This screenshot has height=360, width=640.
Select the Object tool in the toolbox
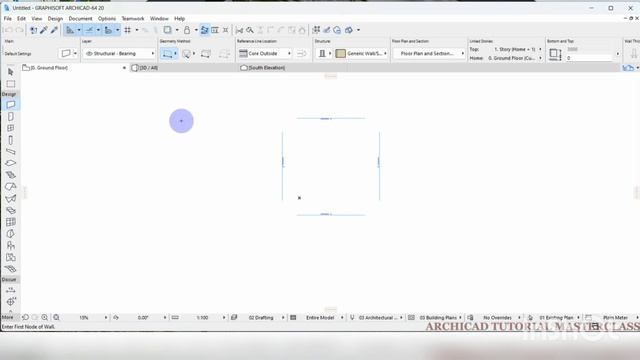pyautogui.click(x=11, y=246)
